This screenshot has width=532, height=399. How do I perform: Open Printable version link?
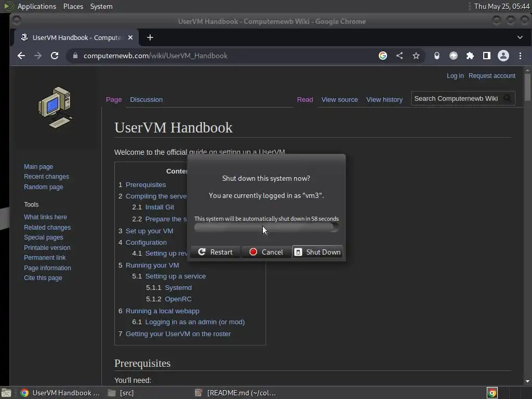(47, 248)
